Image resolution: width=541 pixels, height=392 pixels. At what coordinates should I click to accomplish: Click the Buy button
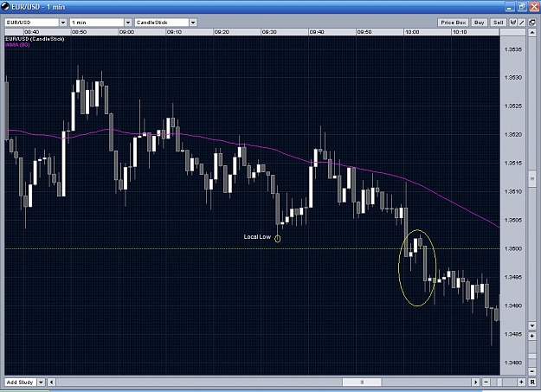479,22
